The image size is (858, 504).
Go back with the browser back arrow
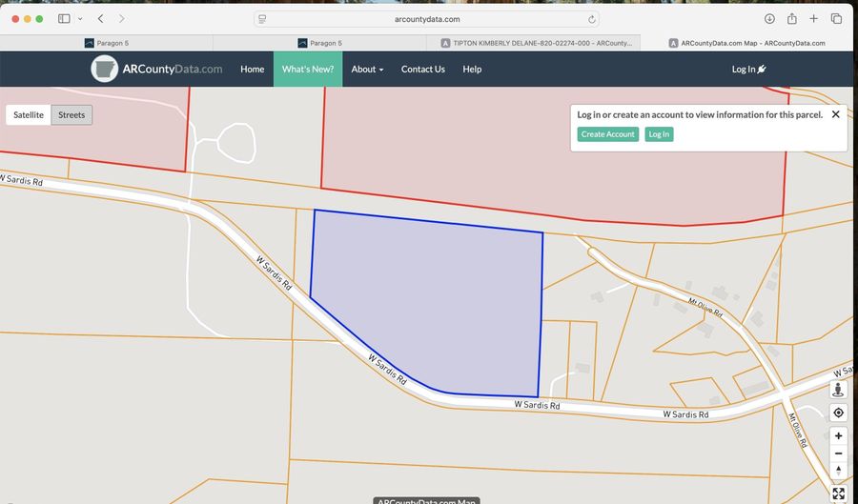pos(101,19)
